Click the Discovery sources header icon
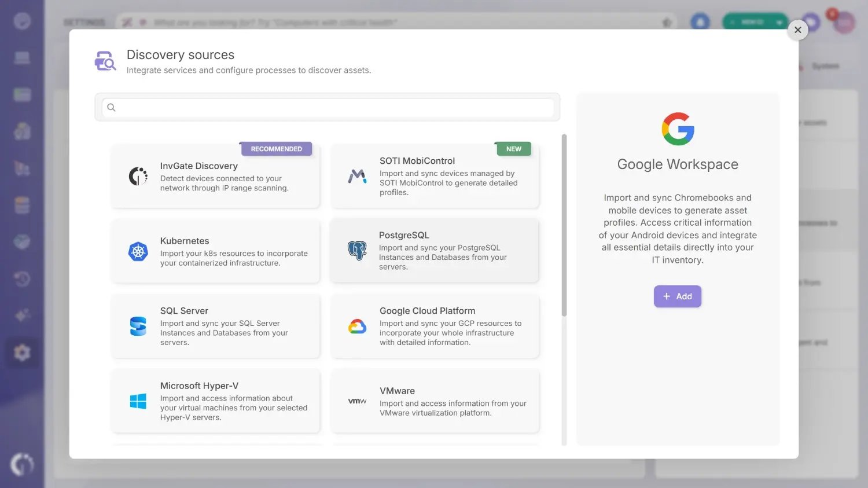This screenshot has height=488, width=868. click(x=105, y=61)
